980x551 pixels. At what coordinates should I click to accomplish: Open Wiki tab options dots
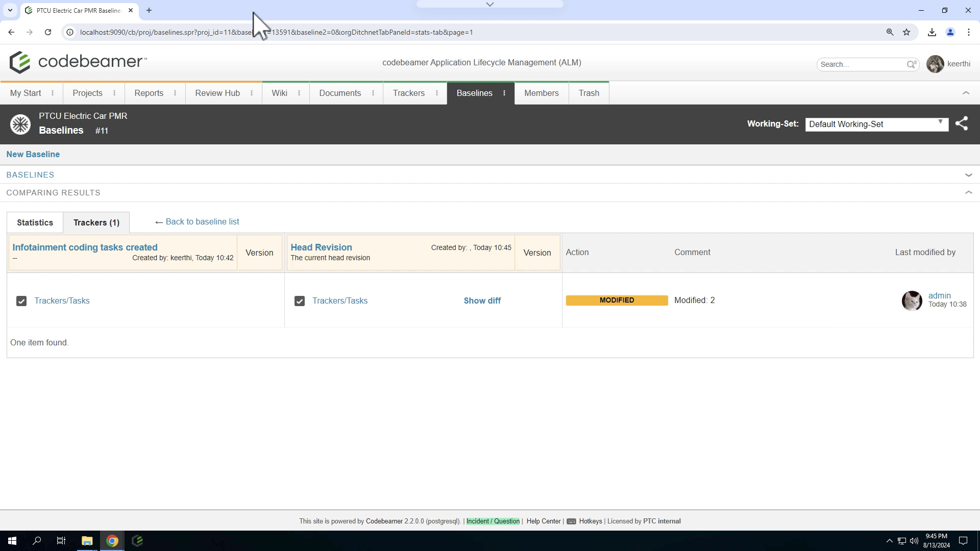(x=299, y=93)
